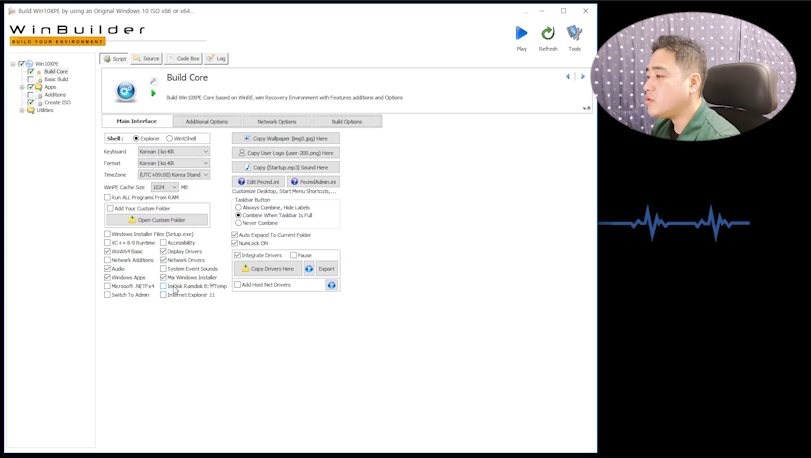Go to previous script with left blue arrow
Viewport: 811px width, 458px height.
[x=568, y=77]
